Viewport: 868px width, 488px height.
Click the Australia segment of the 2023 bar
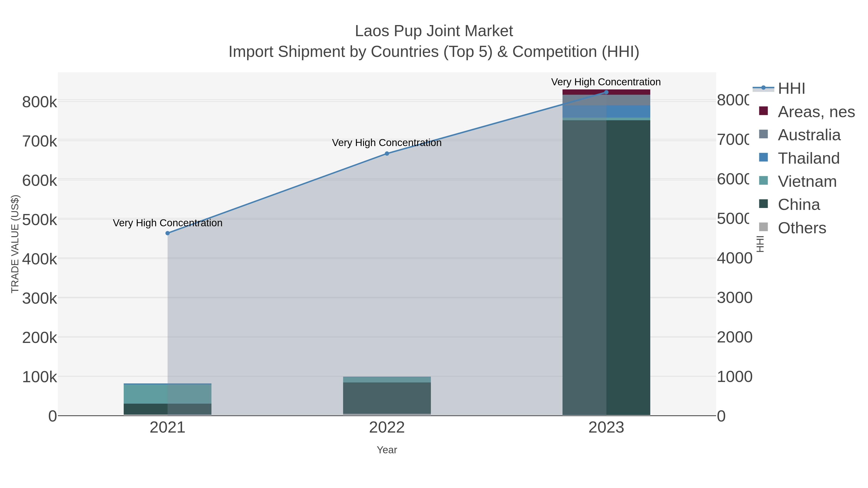[606, 100]
